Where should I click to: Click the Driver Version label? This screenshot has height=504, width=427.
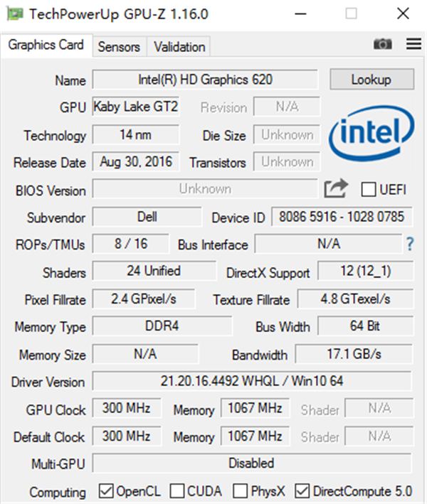click(48, 382)
